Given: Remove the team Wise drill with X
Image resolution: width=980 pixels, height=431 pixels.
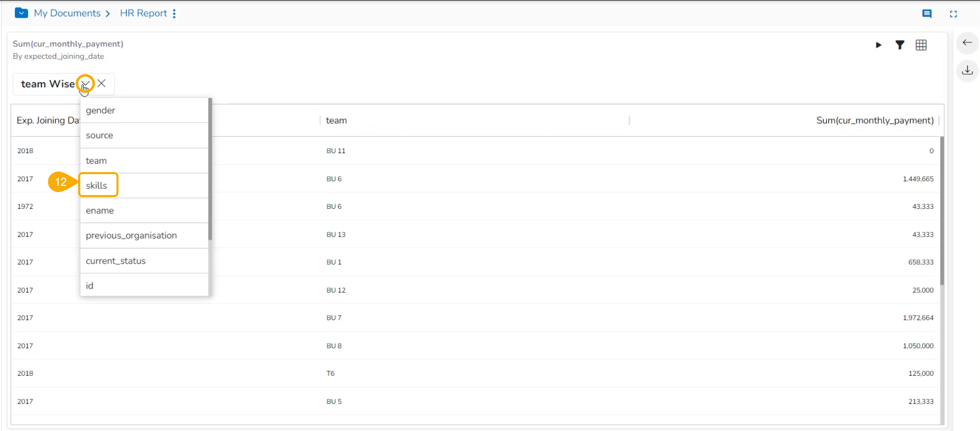Looking at the screenshot, I should [102, 83].
